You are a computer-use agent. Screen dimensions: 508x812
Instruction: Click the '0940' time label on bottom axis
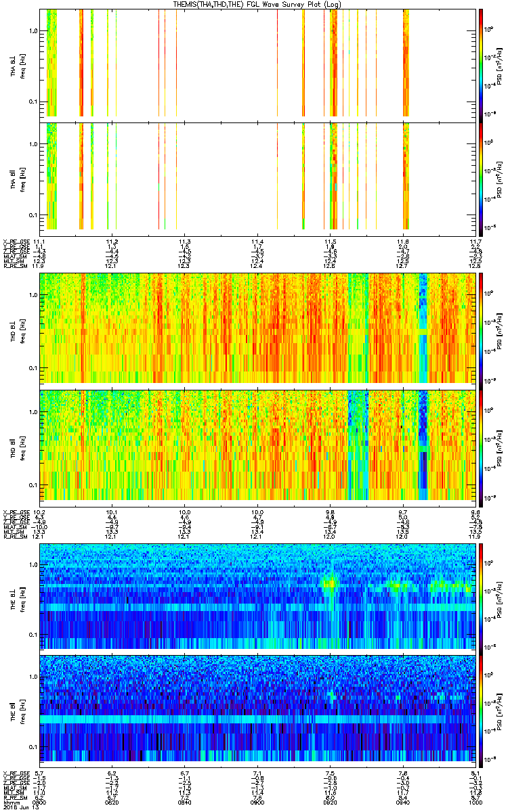coord(402,803)
